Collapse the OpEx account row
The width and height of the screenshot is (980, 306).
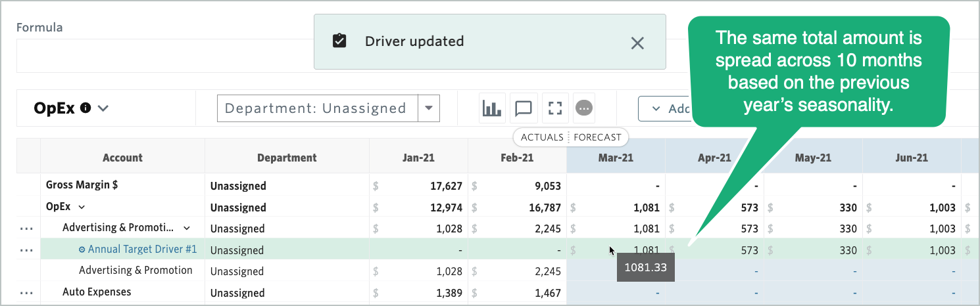(82, 208)
